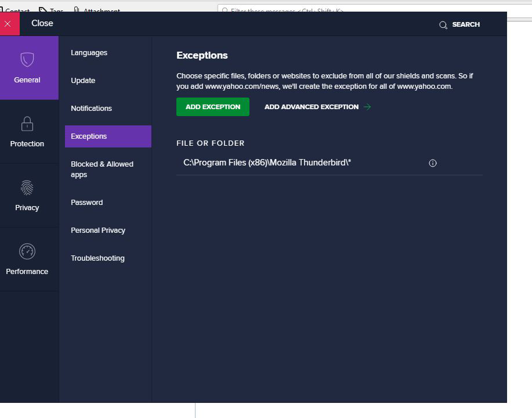Open the Password settings page
This screenshot has height=418, width=532.
[x=87, y=203]
